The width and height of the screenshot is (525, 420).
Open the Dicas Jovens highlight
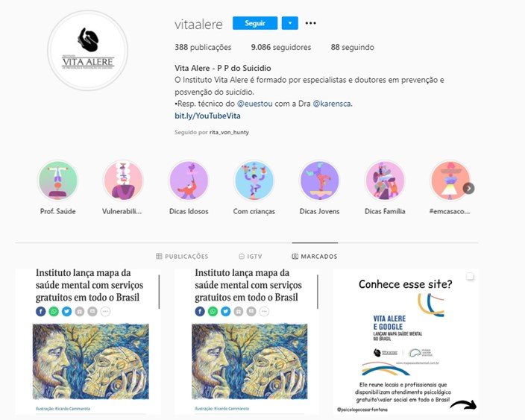point(319,181)
